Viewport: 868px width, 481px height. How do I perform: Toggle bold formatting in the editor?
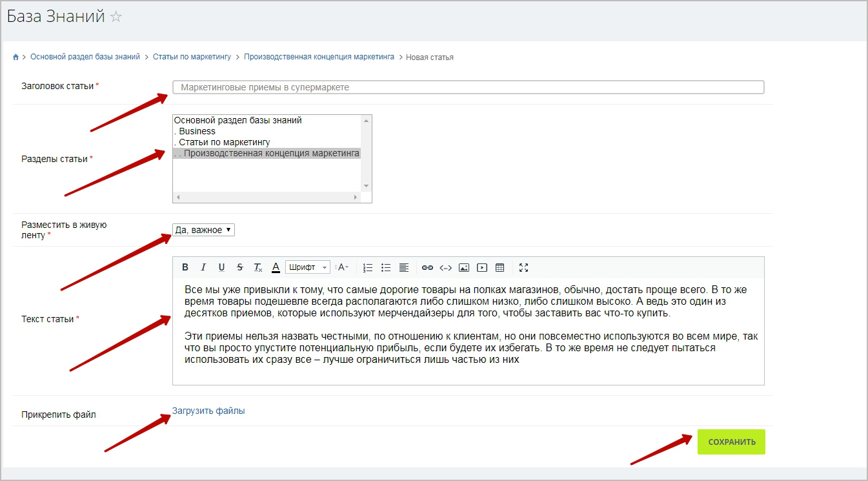185,267
